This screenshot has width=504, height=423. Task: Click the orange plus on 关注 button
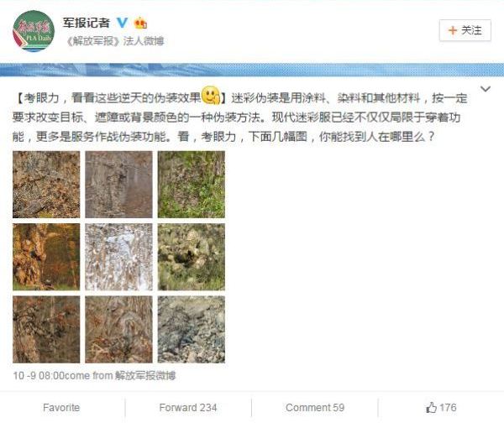tap(453, 30)
